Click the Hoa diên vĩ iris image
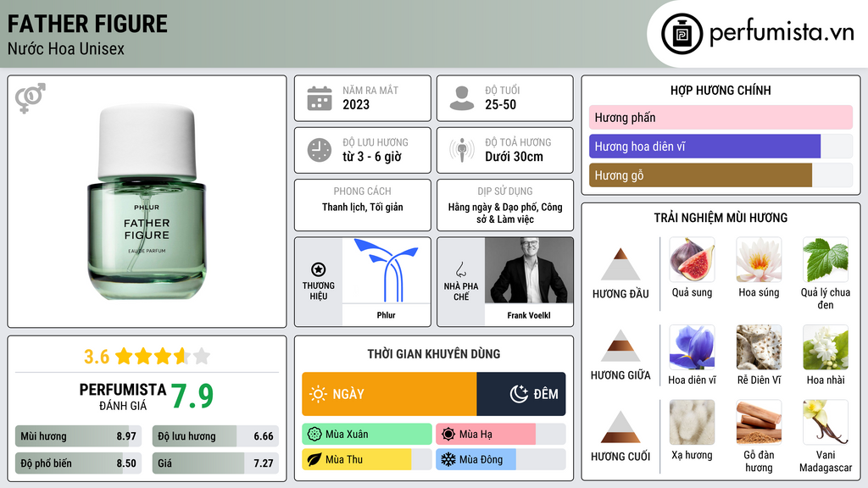The height and width of the screenshot is (488, 868). point(692,347)
